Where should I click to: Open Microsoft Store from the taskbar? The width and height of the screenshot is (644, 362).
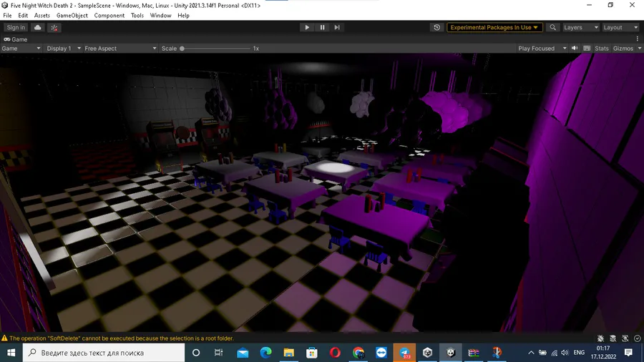(312, 353)
